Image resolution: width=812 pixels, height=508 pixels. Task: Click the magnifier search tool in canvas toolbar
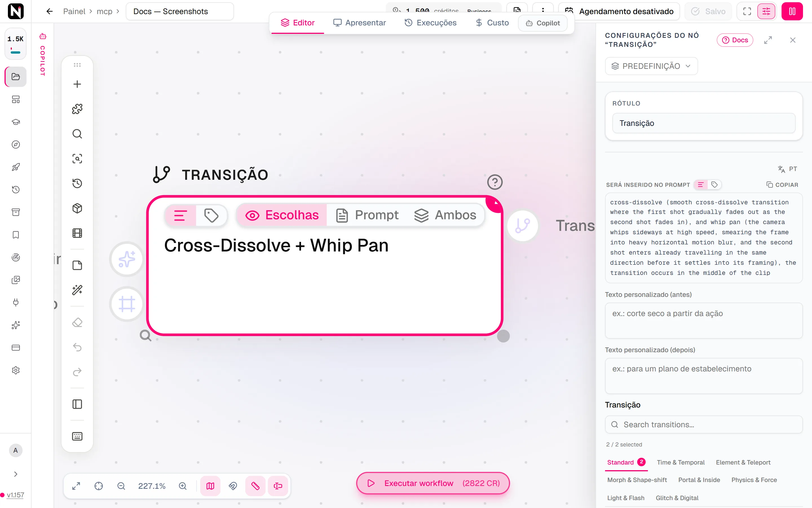(x=77, y=134)
